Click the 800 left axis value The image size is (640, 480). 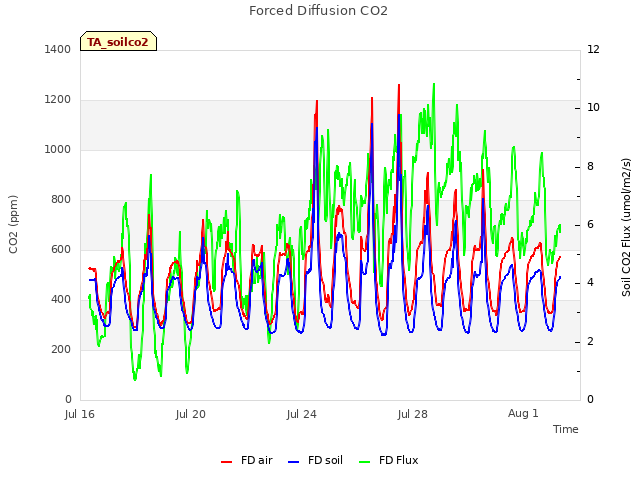pos(61,200)
